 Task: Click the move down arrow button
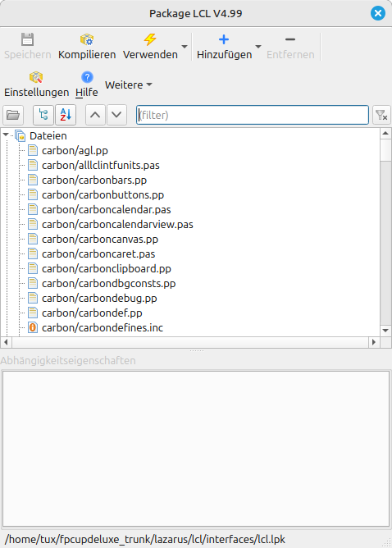point(116,115)
